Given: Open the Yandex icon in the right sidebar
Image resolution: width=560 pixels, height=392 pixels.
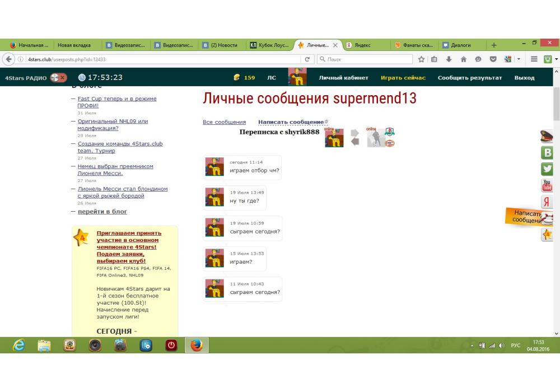Looking at the screenshot, I should pyautogui.click(x=547, y=202).
